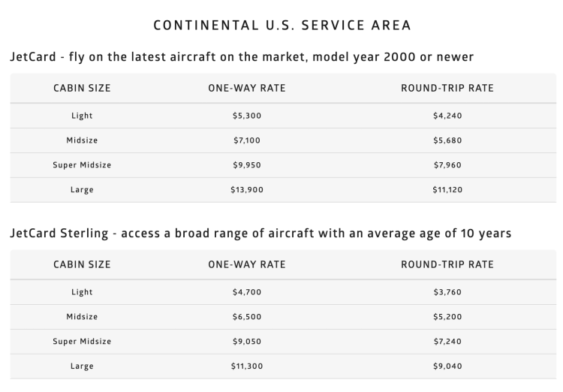This screenshot has height=392, width=563.
Task: Click the $9,040 Sterling Large round-trip rate
Action: pyautogui.click(x=447, y=366)
